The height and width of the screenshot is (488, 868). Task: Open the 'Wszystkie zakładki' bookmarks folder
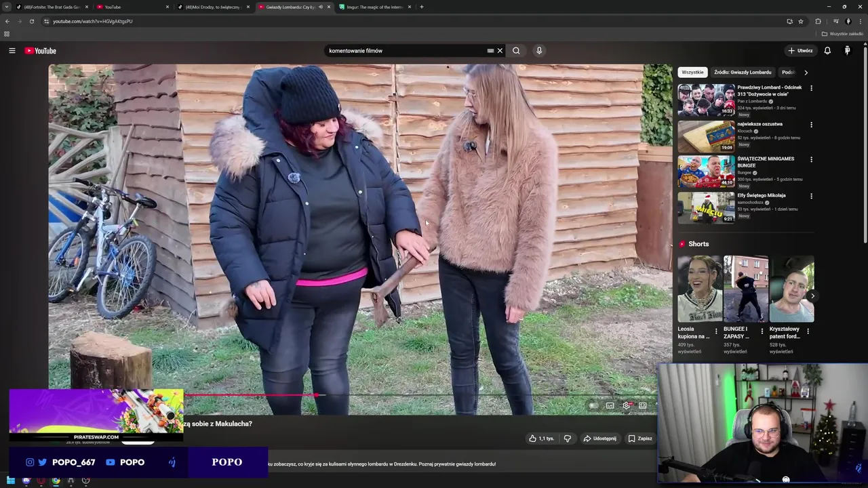tap(842, 34)
